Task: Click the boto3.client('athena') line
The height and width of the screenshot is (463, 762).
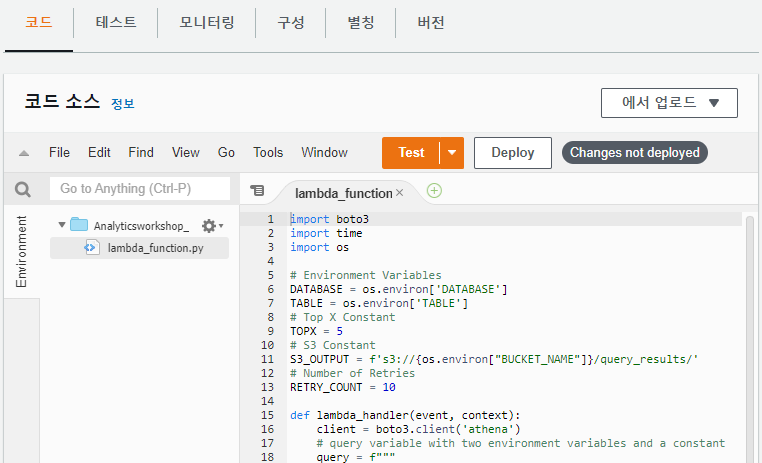Action: 418,429
